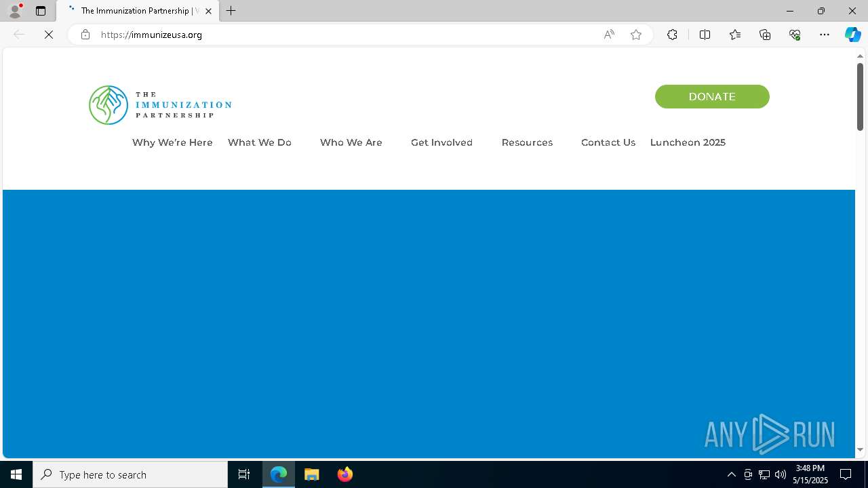The width and height of the screenshot is (868, 488).
Task: Open Task View
Action: pyautogui.click(x=244, y=474)
